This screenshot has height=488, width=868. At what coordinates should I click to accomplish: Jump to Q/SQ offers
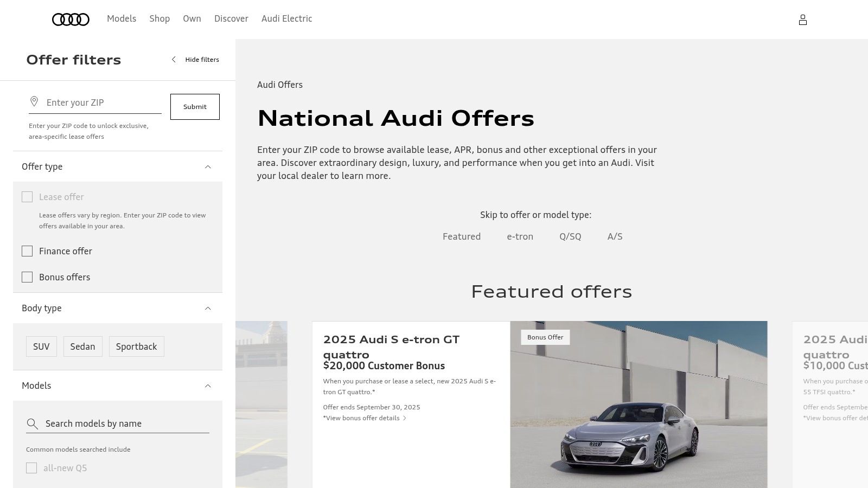tap(570, 236)
